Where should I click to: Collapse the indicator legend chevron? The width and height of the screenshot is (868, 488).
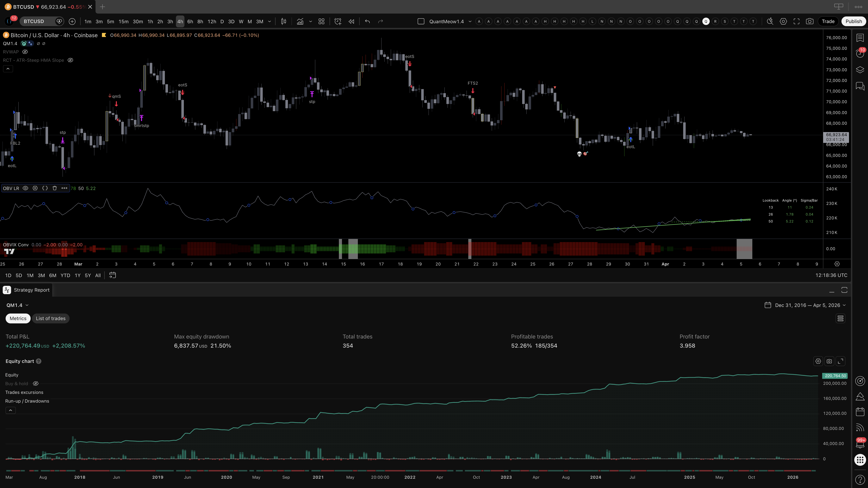(8, 69)
